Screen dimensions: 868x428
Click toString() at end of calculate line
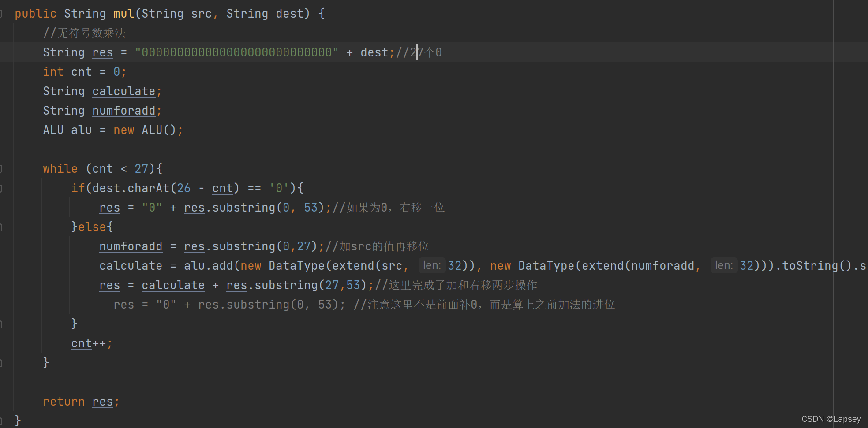(x=817, y=266)
